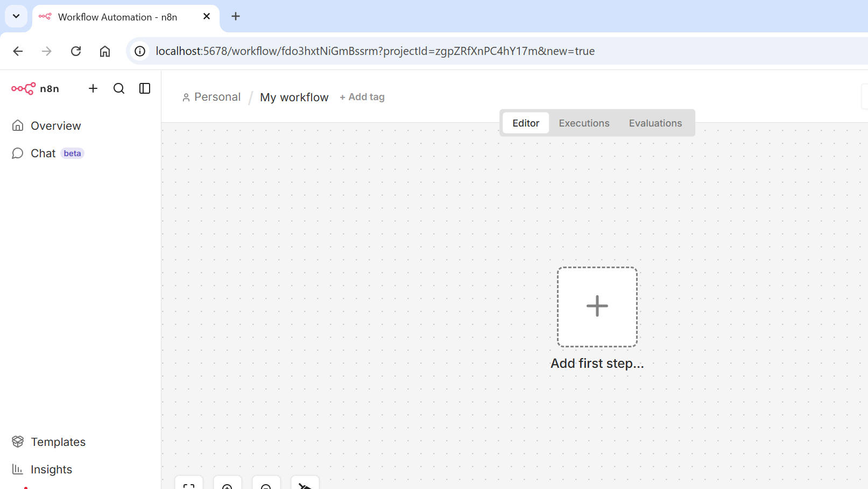Fit the canvas view with zoom-to-fit icon
868x489 pixels.
coord(189,485)
